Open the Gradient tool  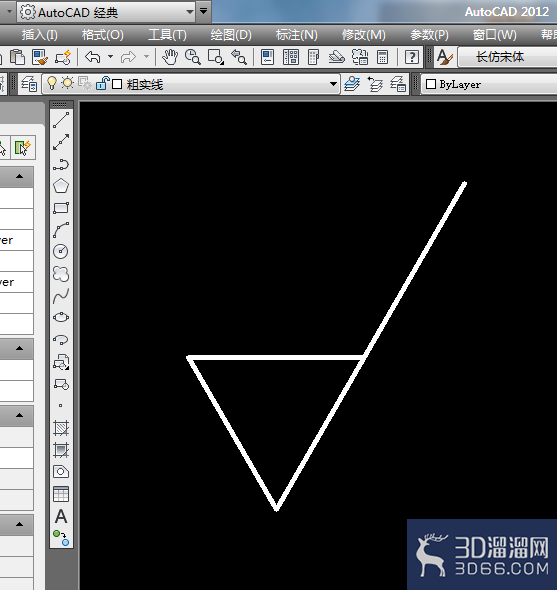pyautogui.click(x=61, y=450)
